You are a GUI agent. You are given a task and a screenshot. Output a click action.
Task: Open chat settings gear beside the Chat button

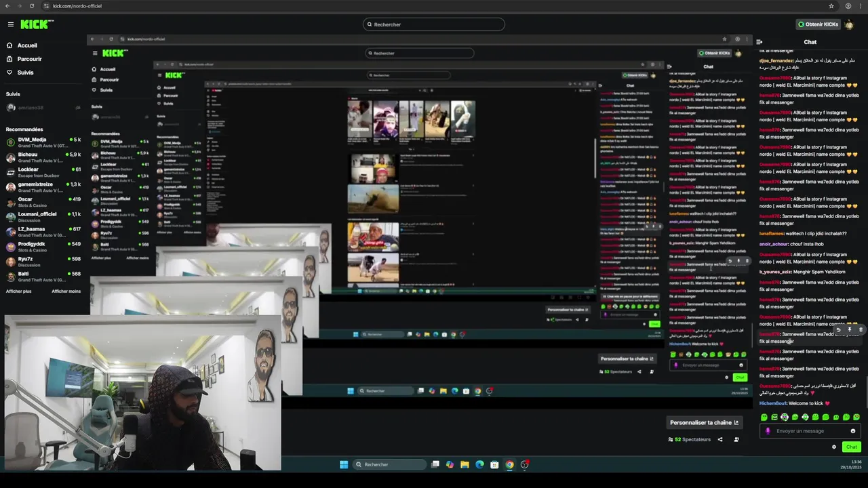point(834,447)
